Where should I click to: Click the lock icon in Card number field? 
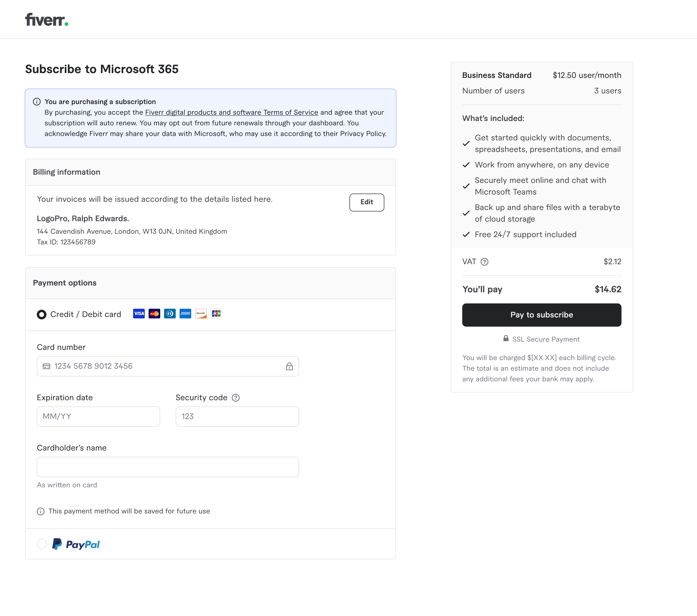[289, 367]
